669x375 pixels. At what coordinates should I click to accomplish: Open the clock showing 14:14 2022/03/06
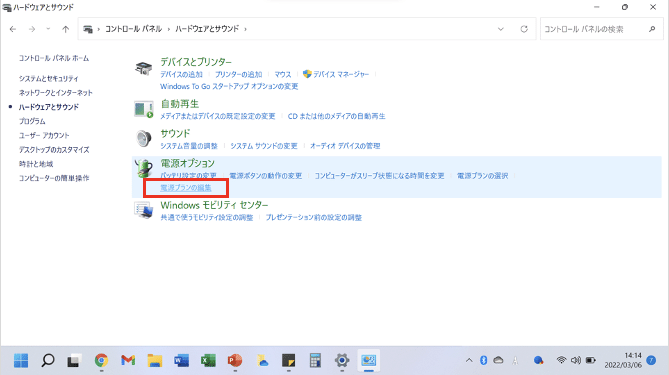[x=623, y=360]
